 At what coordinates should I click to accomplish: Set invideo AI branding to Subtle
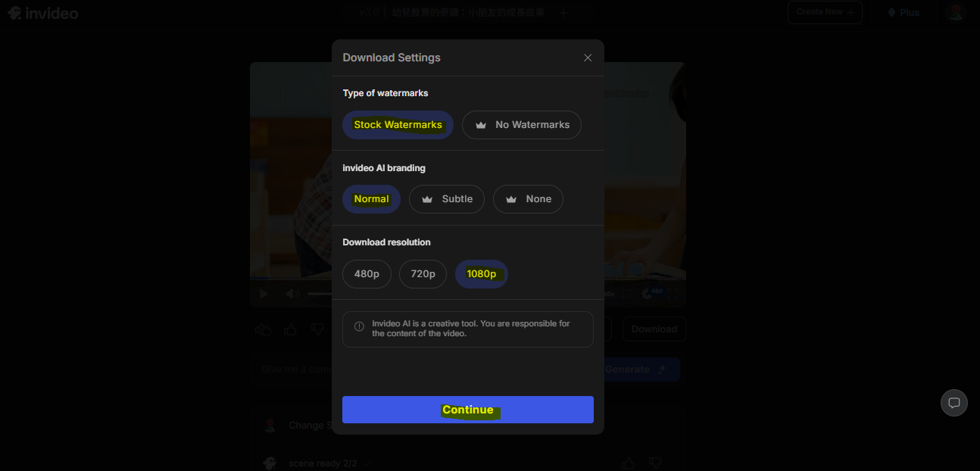point(446,199)
